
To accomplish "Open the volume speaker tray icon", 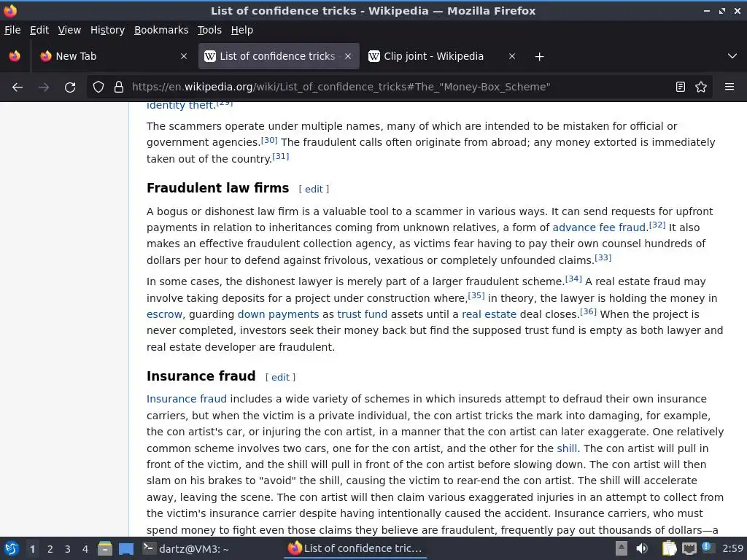I will coord(642,548).
